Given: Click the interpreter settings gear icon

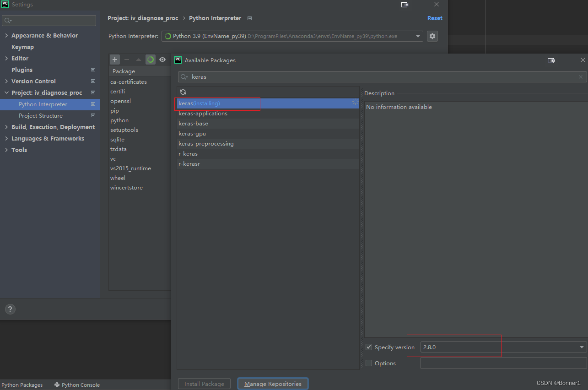Looking at the screenshot, I should coord(432,36).
